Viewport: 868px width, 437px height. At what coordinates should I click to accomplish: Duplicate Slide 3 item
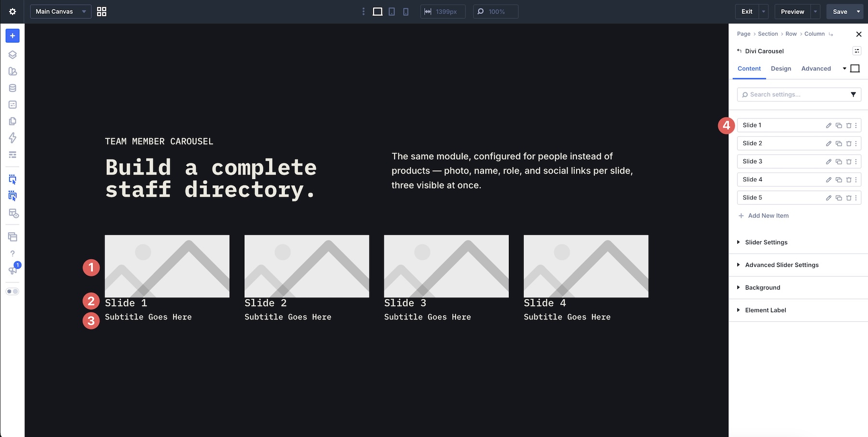click(x=839, y=161)
